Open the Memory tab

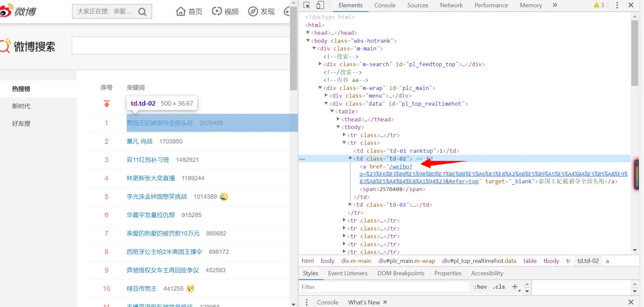(x=531, y=5)
